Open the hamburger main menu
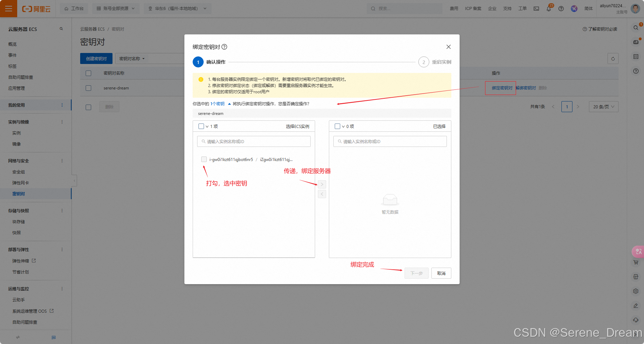644x344 pixels. pyautogui.click(x=9, y=9)
